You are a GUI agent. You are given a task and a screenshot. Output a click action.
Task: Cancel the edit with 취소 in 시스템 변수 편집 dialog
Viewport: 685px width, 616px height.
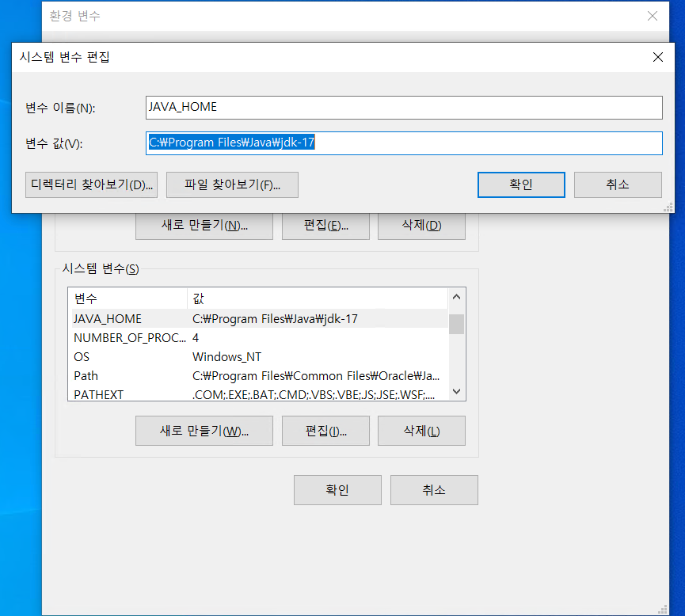pyautogui.click(x=618, y=184)
